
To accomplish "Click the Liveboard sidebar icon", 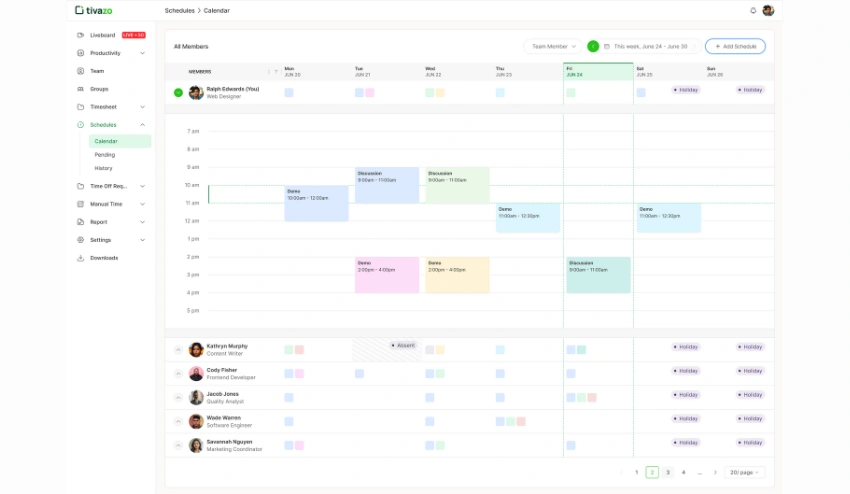I will 80,35.
